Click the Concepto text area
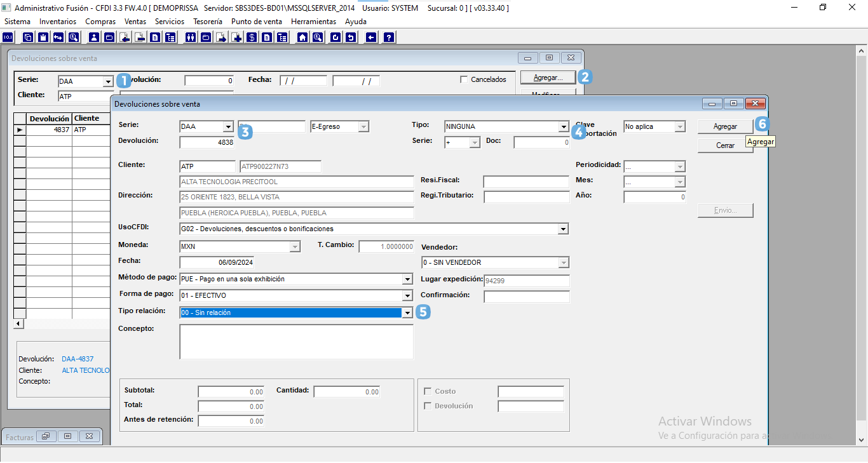Viewport: 868px width, 463px height. coord(297,342)
